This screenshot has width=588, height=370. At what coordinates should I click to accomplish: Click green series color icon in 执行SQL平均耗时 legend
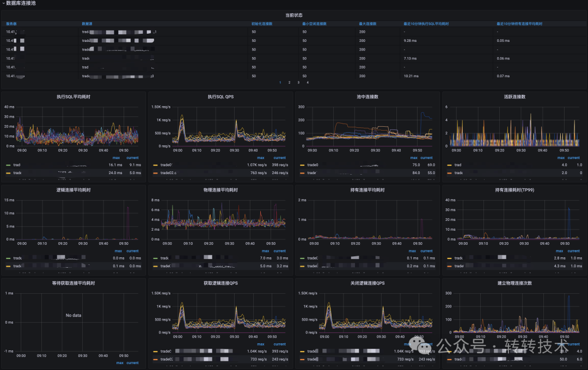(8, 165)
